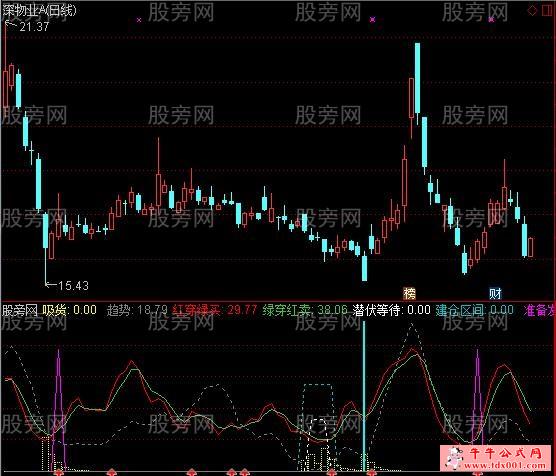This screenshot has height=476, width=556.
Task: Click the tall cyan vertical line in indicator
Action: (x=363, y=395)
